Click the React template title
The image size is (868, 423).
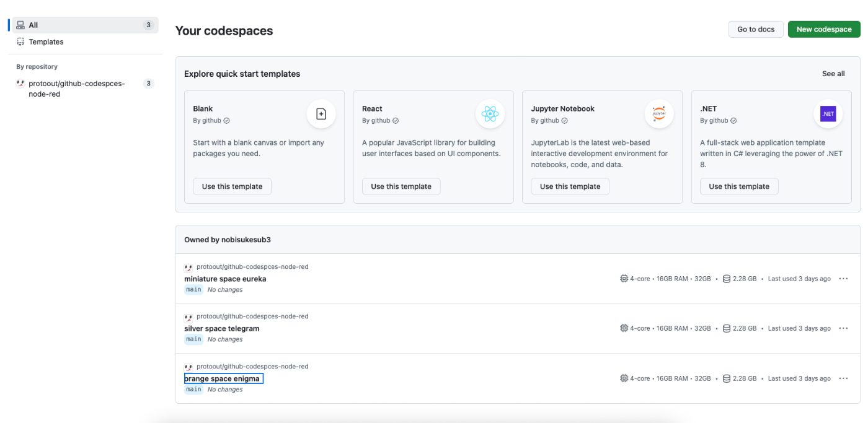372,108
